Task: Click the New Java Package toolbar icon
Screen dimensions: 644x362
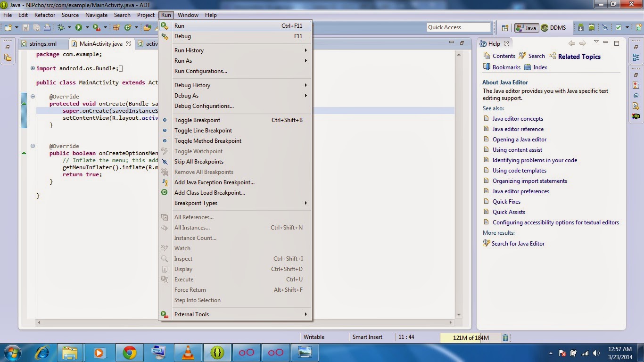Action: click(116, 27)
